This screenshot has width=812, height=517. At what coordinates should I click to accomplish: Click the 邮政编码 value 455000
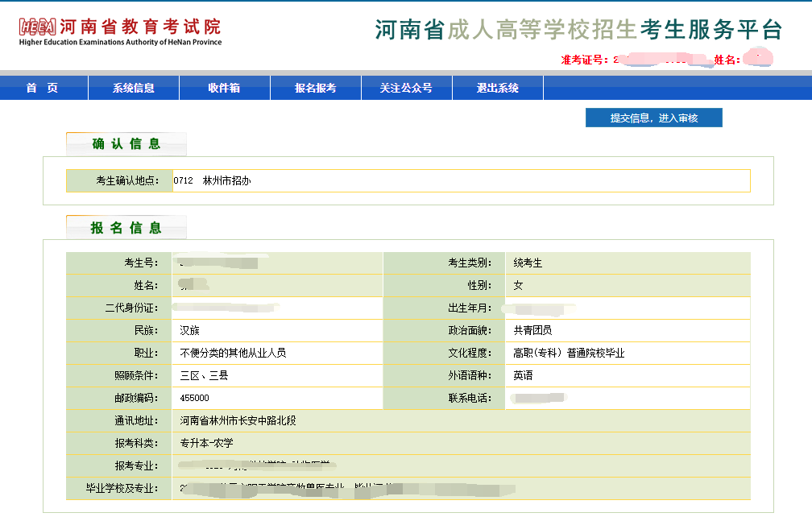click(x=195, y=398)
